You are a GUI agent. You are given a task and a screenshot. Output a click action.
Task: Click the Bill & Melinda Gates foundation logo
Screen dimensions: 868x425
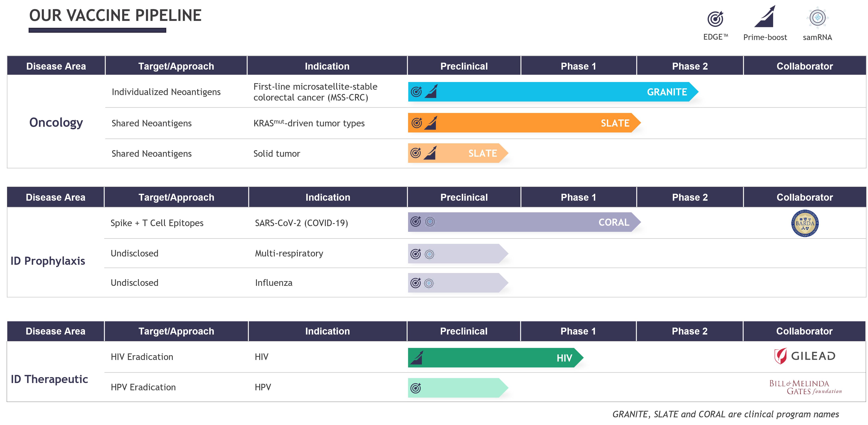[x=805, y=387]
